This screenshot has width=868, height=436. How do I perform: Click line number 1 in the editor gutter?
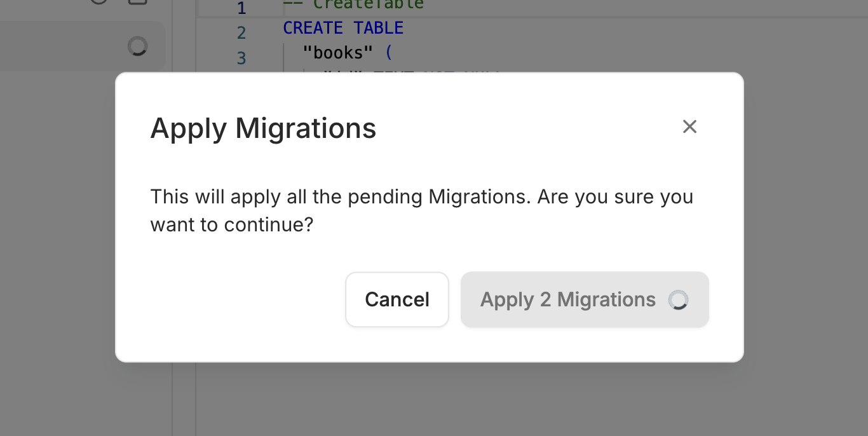241,8
